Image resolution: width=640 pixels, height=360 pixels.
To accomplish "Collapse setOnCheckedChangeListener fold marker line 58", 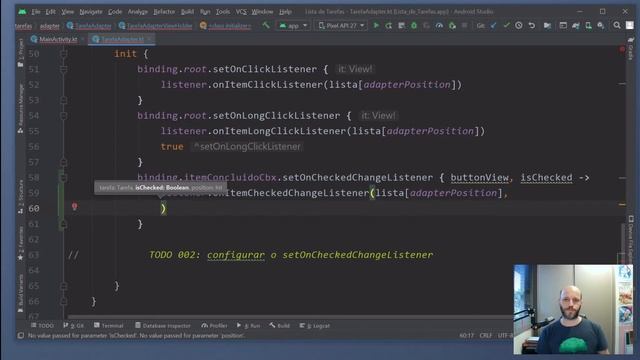I will point(63,178).
